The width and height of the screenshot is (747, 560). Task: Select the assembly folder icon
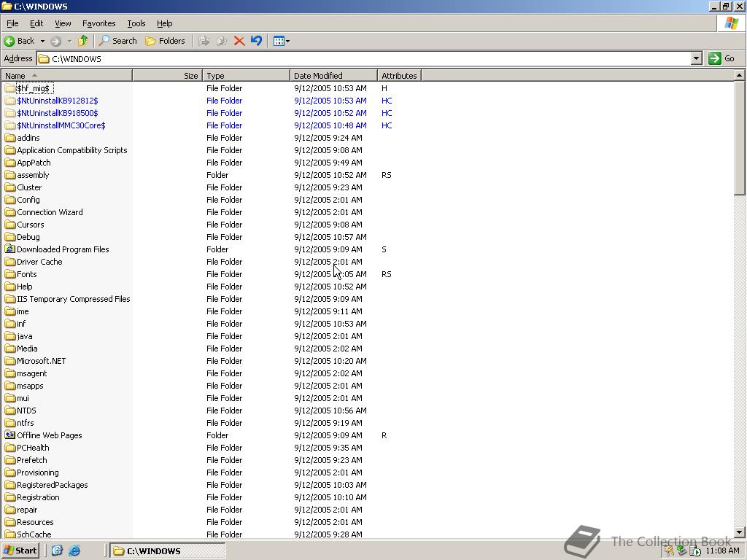10,175
